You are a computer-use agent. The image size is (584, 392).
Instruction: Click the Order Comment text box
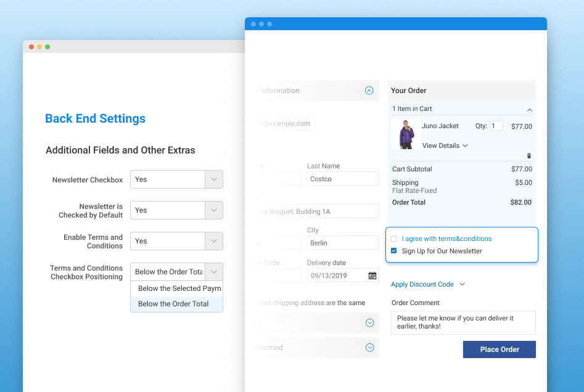point(463,322)
